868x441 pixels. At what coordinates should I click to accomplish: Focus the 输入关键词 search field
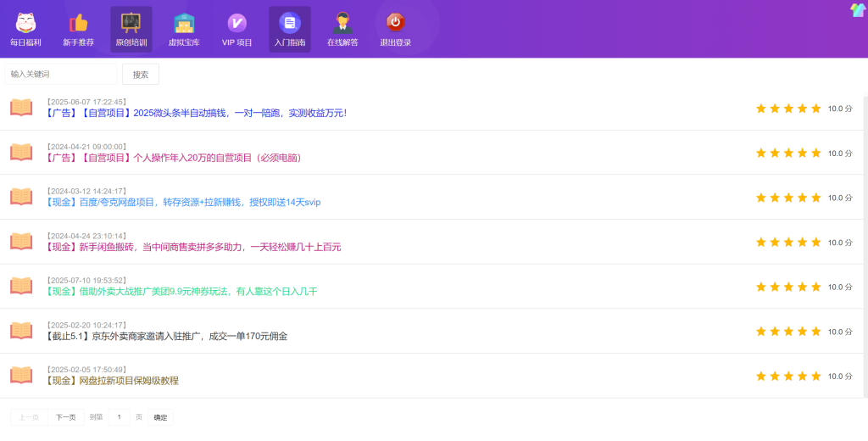click(61, 75)
